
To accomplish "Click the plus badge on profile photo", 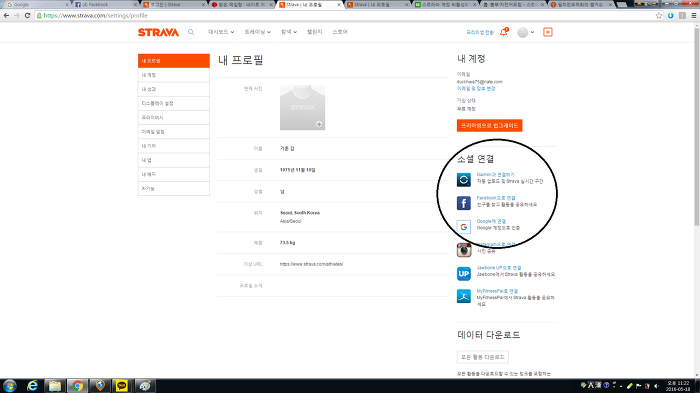I will point(319,124).
